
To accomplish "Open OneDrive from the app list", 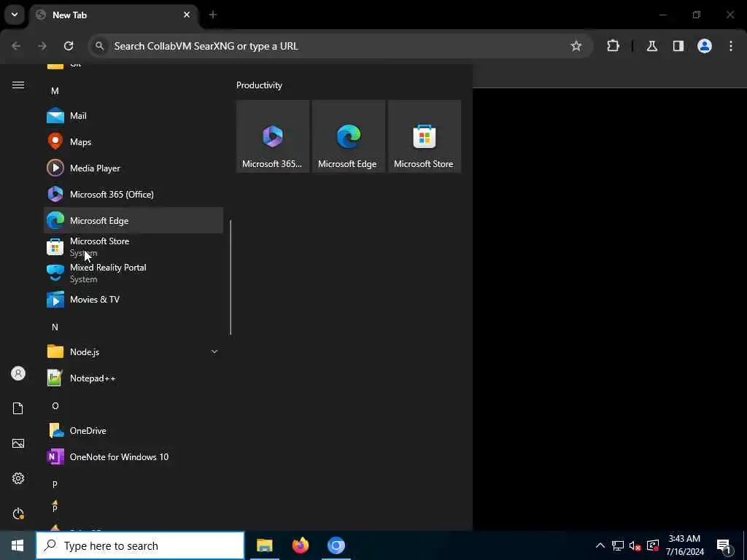I will 133,430.
